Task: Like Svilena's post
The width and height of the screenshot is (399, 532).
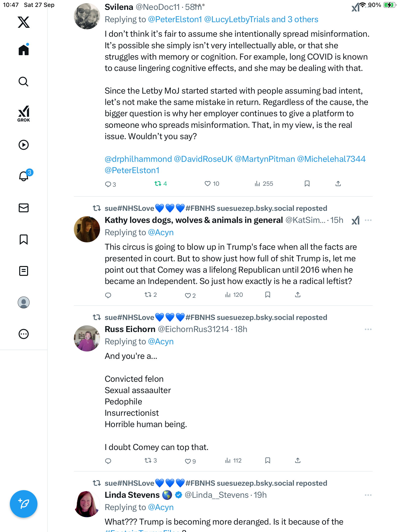Action: pos(208,183)
